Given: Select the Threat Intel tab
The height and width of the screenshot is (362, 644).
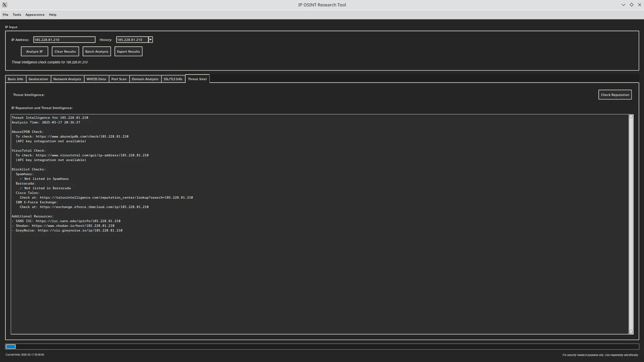Looking at the screenshot, I should (x=197, y=79).
